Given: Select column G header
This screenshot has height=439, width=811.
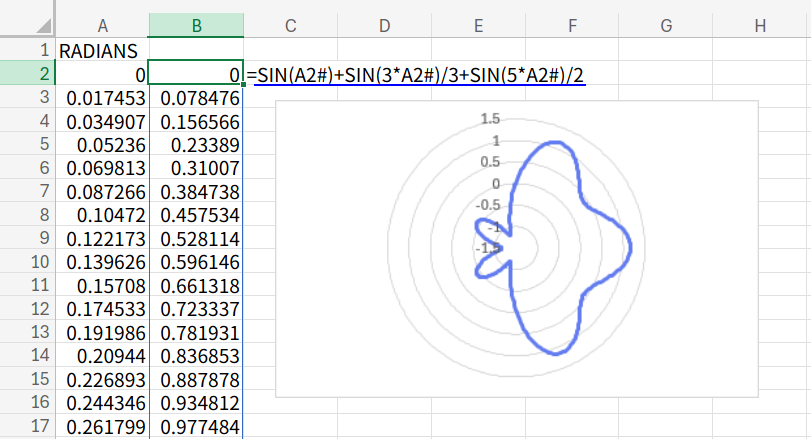Looking at the screenshot, I should click(666, 25).
